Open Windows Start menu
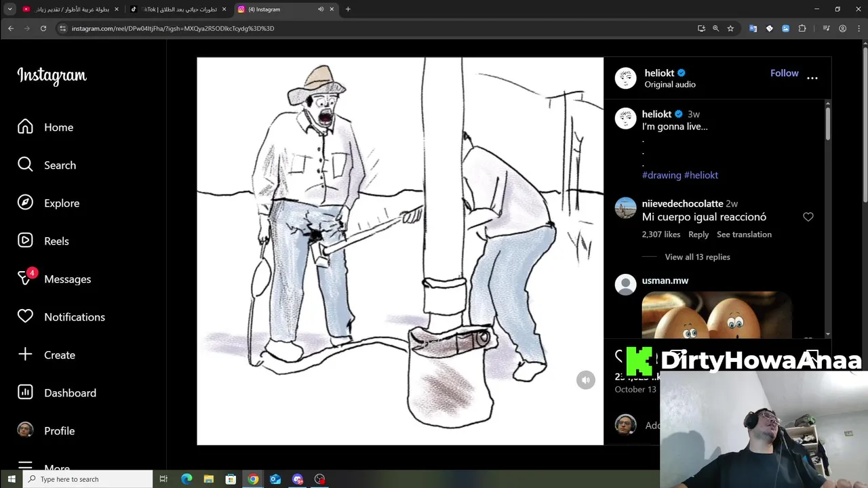868x488 pixels. click(x=12, y=479)
